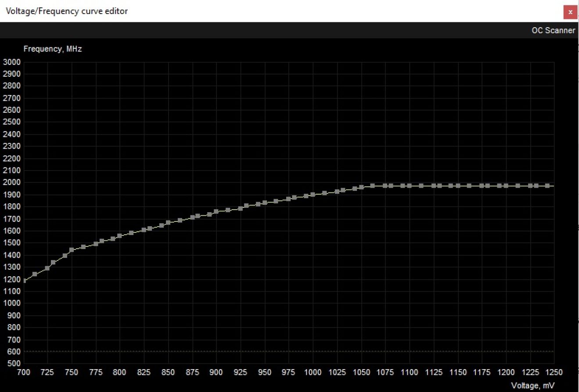Click the Frequency, MHz axis label
Screen dimensions: 579x392
53,49
